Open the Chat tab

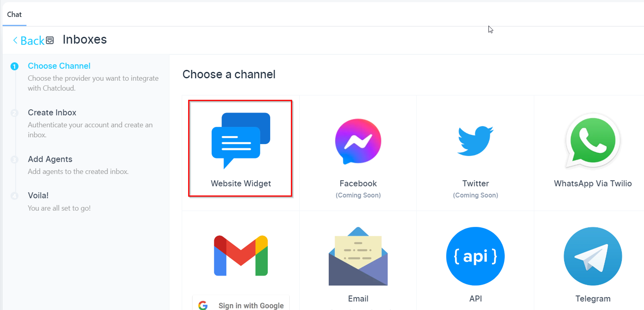[x=14, y=15]
